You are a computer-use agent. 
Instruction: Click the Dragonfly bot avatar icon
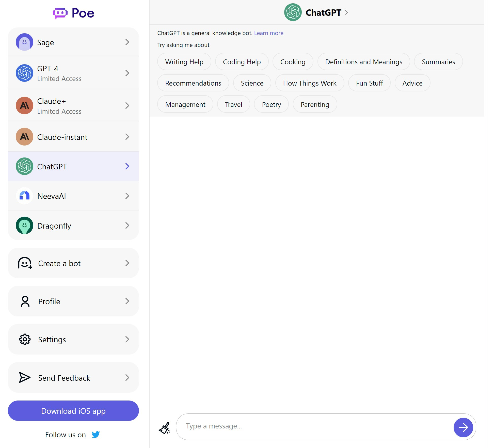24,226
